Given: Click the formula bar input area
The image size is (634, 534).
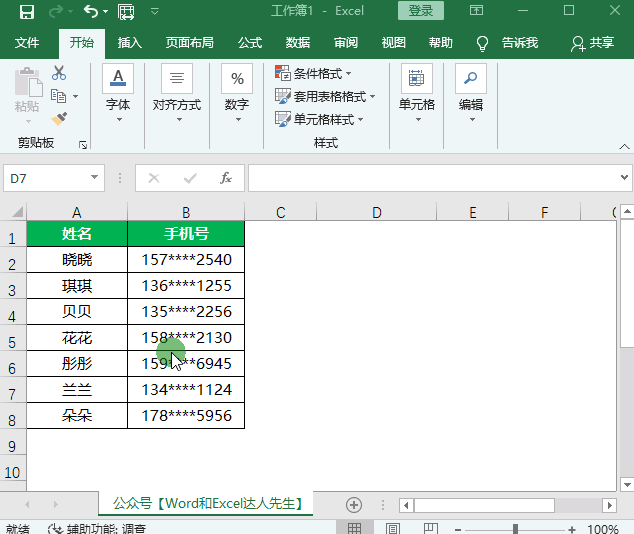Looking at the screenshot, I should (435, 178).
